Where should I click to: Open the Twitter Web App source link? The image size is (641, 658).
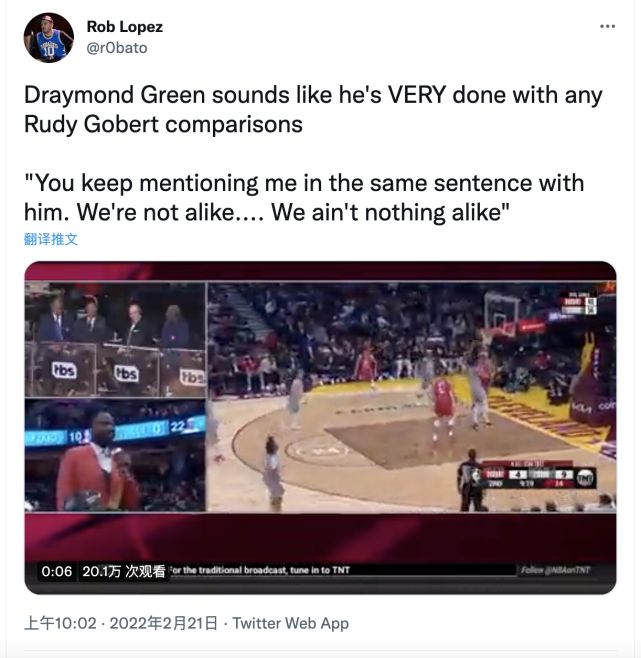coord(290,623)
